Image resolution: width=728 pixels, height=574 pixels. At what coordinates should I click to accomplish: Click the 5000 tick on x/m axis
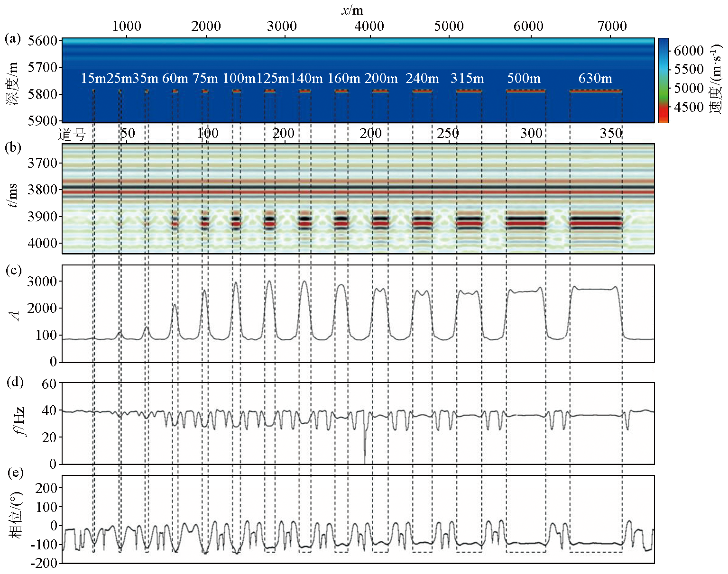tap(449, 26)
